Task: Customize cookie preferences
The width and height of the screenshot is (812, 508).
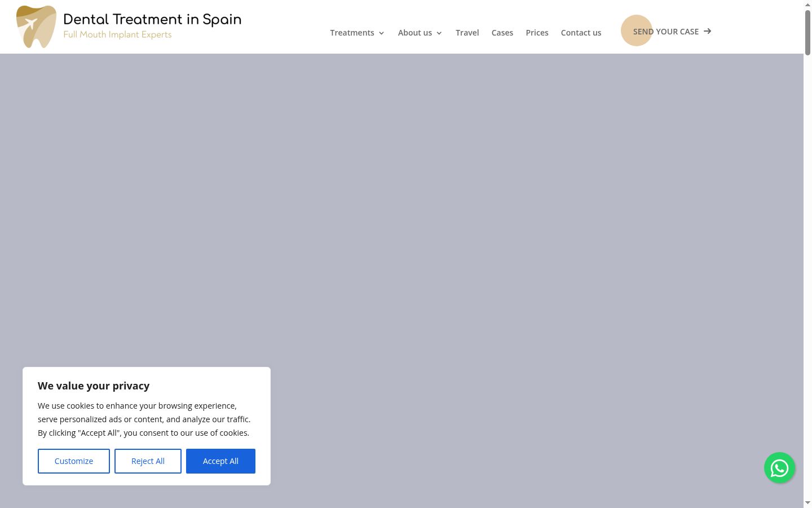Action: pyautogui.click(x=74, y=461)
